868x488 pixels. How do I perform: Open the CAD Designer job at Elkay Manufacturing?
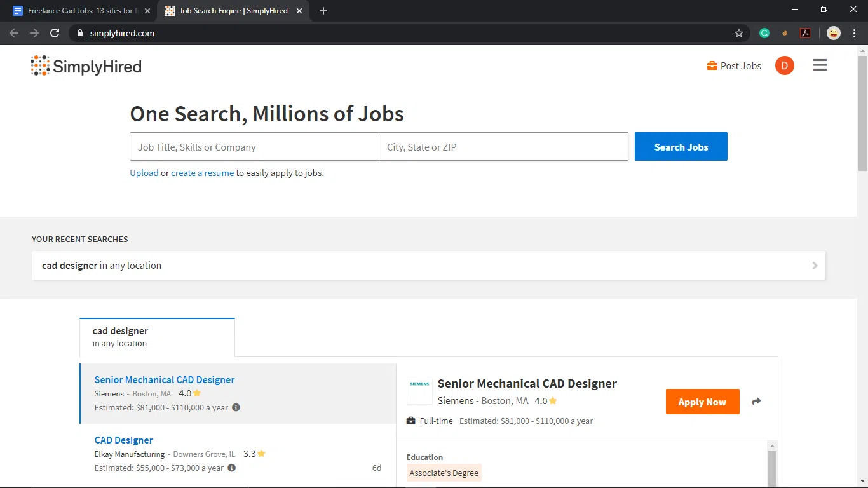(x=123, y=440)
